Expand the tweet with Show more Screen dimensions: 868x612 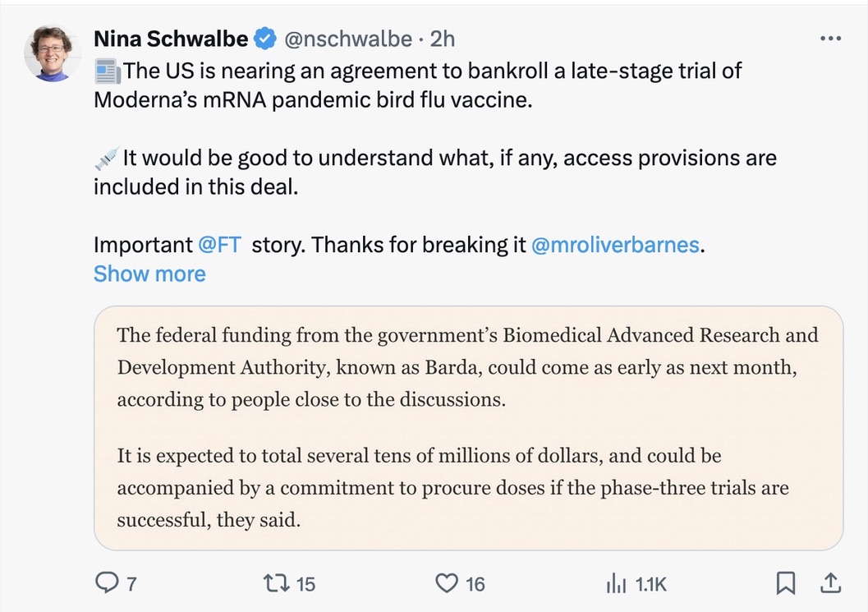pyautogui.click(x=149, y=274)
